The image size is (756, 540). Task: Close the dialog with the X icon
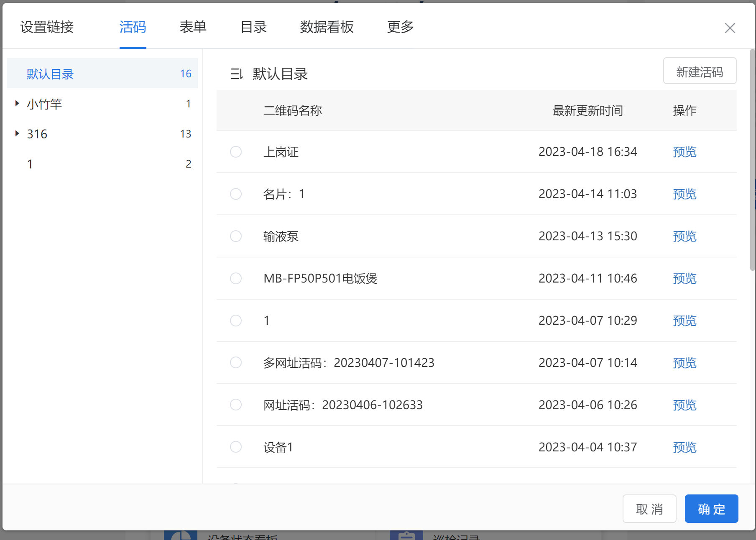click(x=730, y=28)
